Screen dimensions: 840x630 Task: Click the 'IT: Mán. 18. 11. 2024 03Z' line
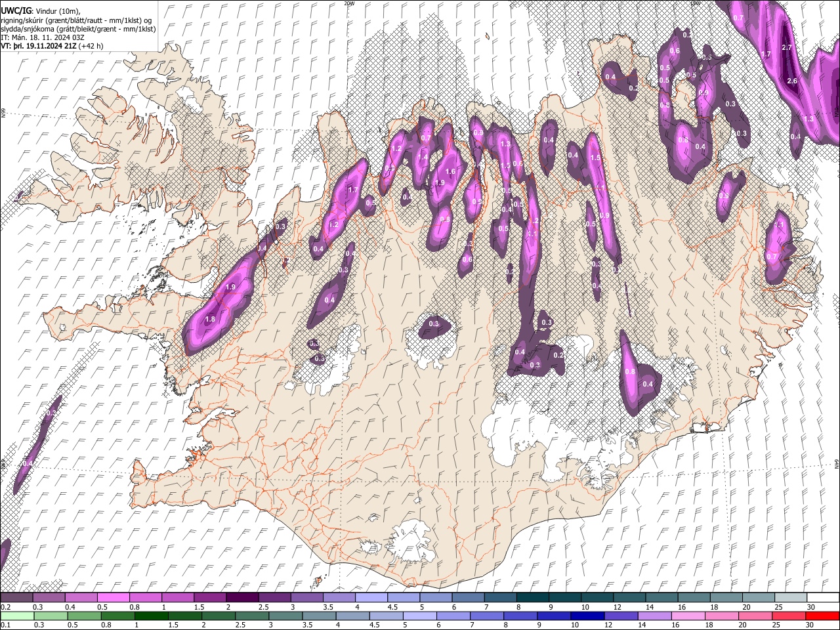[x=41, y=37]
